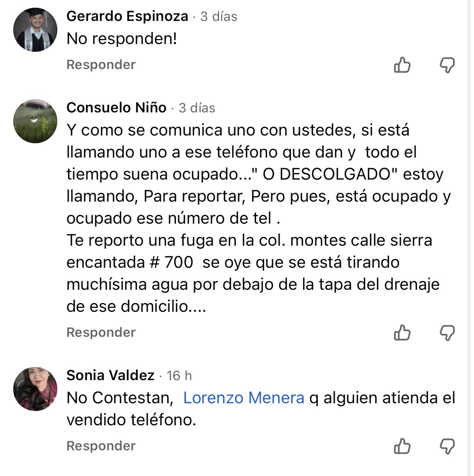The image size is (474, 476).
Task: Select the Sonia Valdez username
Action: click(x=110, y=375)
